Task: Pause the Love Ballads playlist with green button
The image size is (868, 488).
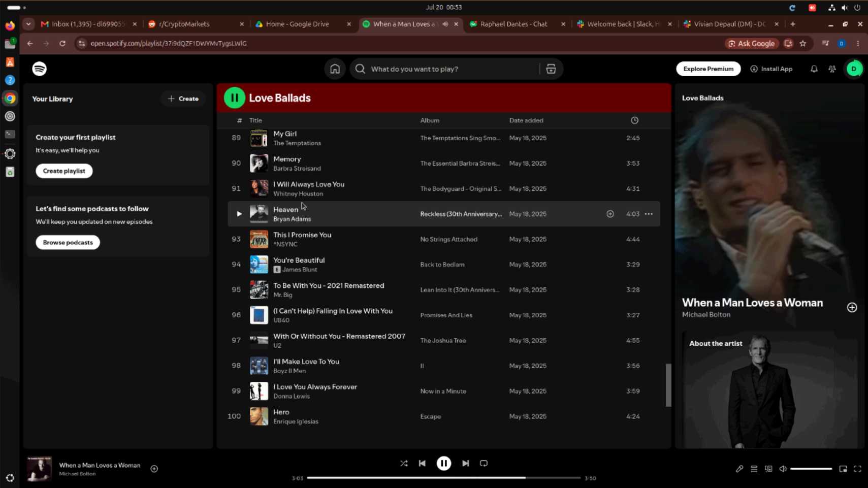Action: [234, 98]
